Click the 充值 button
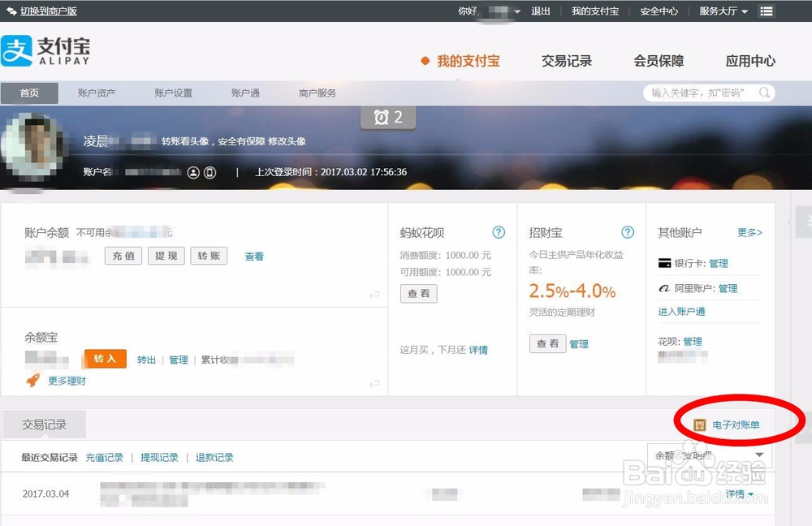812x526 pixels. point(123,256)
